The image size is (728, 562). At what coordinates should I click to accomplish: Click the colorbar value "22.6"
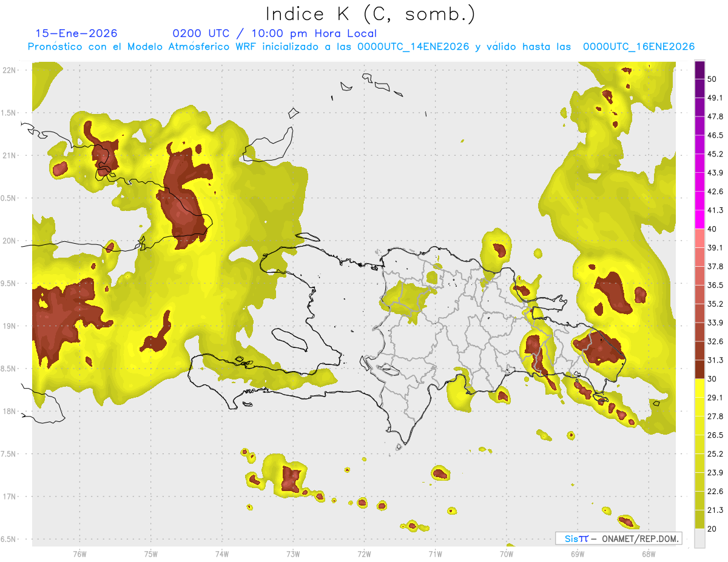coord(715,492)
